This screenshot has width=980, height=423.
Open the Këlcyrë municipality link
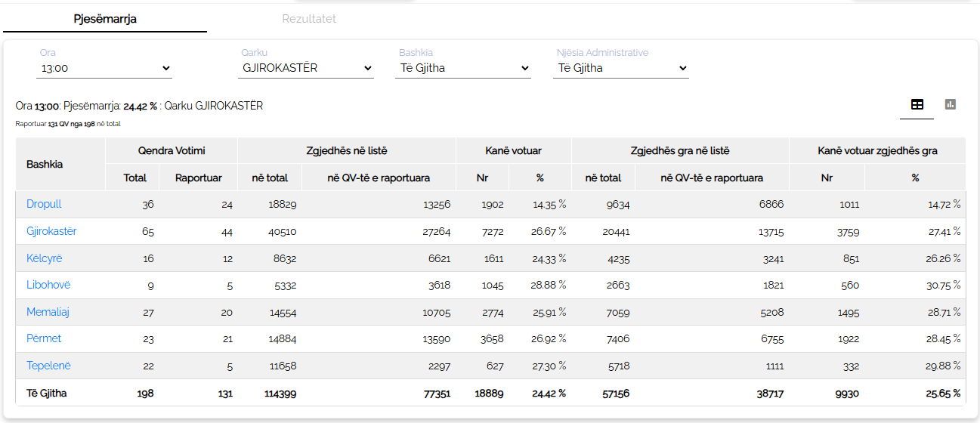[x=45, y=258]
